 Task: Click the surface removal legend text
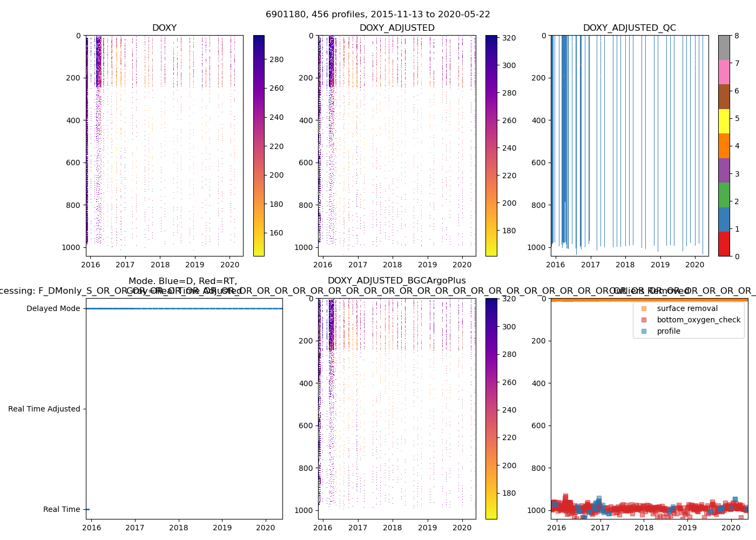click(x=687, y=308)
